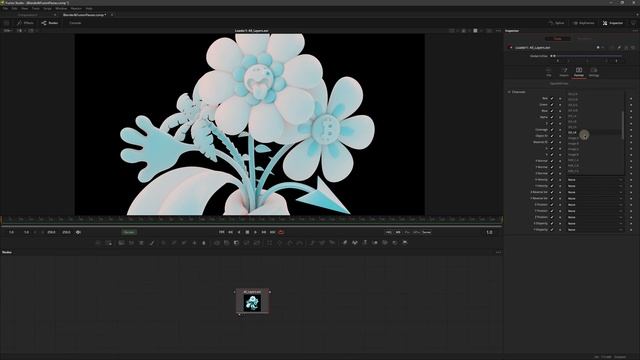Image resolution: width=640 pixels, height=360 pixels.
Task: Toggle the MB motion blur button
Action: coord(398,232)
